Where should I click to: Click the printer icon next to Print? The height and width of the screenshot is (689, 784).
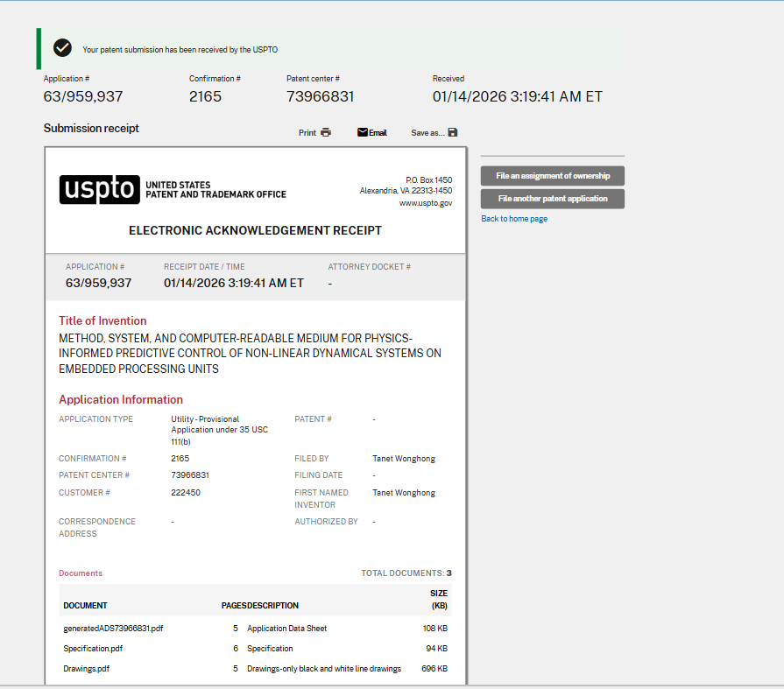[x=326, y=131]
